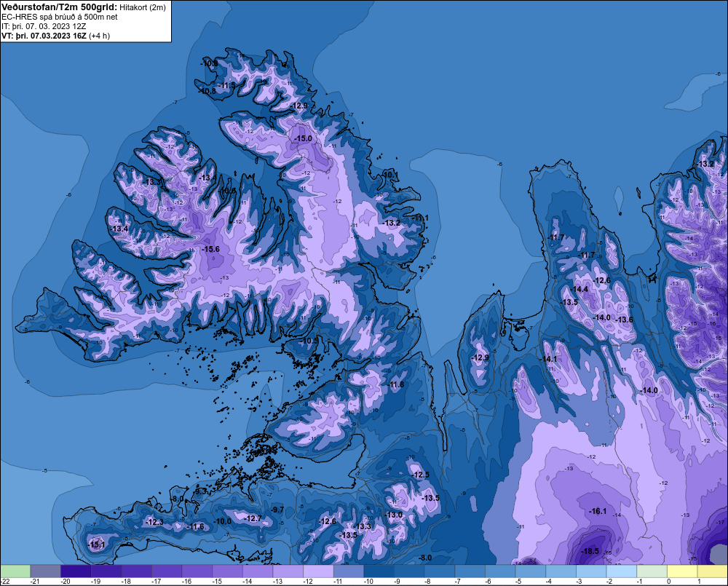
Task: Click the -13.0 temperature label
Action: coord(394,515)
